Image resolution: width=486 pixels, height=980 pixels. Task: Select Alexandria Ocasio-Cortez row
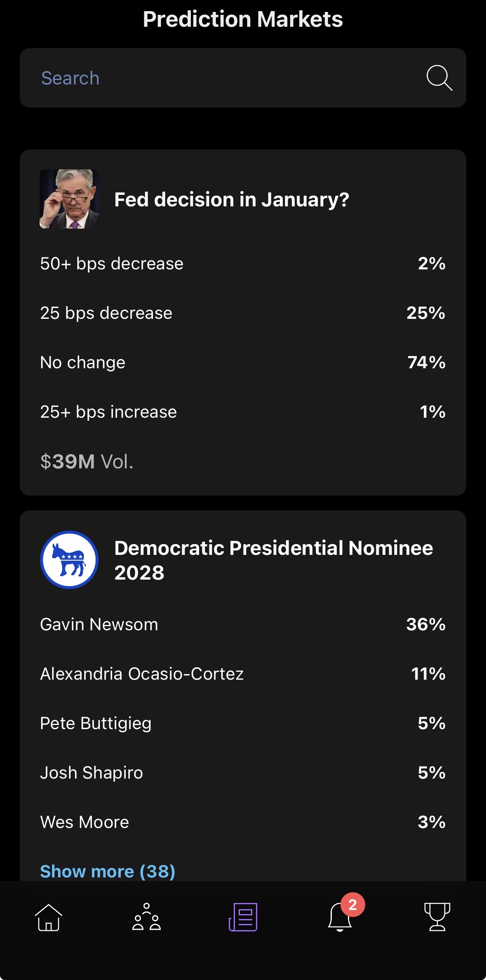[x=243, y=674]
